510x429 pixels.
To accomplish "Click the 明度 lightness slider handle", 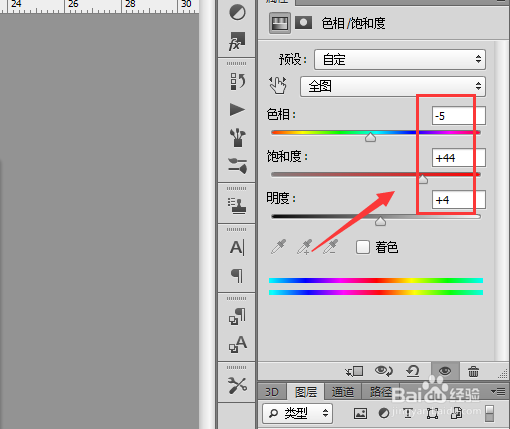I will 380,221.
